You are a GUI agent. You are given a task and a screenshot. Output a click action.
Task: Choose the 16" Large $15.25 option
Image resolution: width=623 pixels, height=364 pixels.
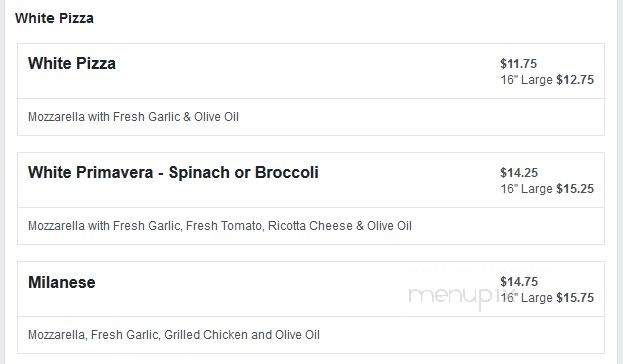click(x=547, y=189)
